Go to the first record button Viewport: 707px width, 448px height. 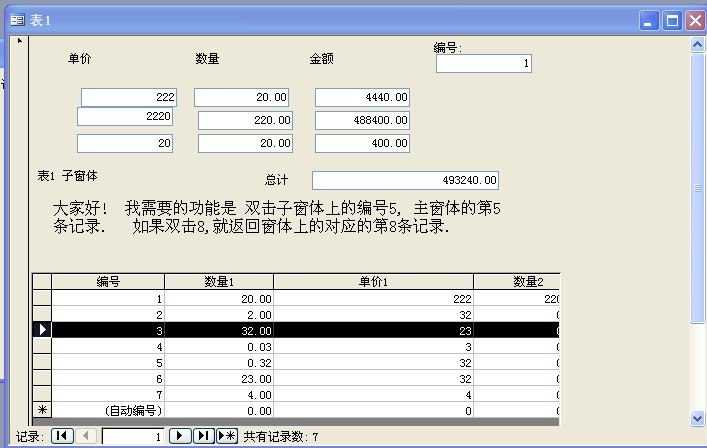pos(62,436)
